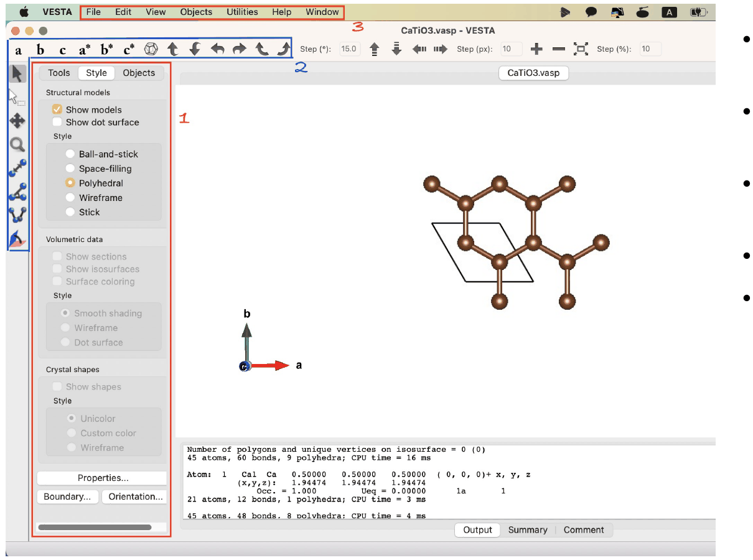Choose Ball-and-stick structural style
Viewport: 753px width, 560px height.
[70, 154]
